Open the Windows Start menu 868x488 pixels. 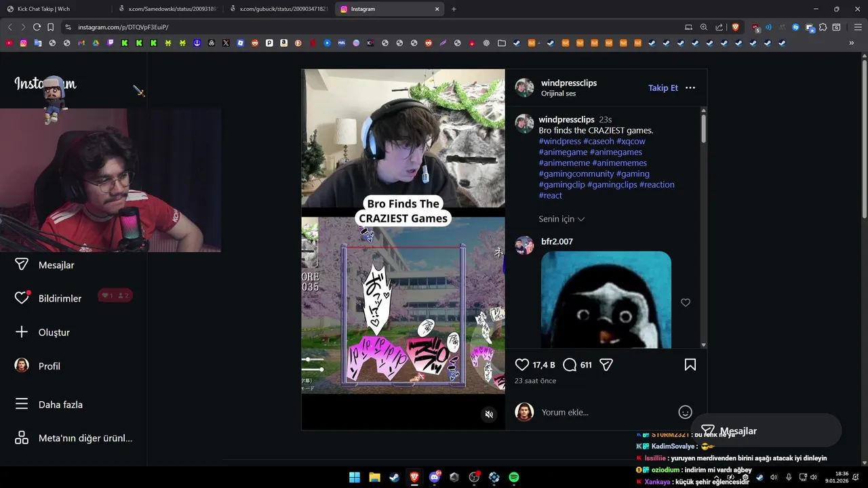pos(355,477)
